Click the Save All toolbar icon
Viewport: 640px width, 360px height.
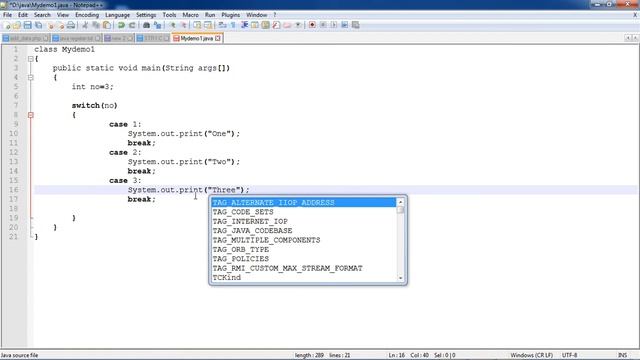tap(38, 25)
